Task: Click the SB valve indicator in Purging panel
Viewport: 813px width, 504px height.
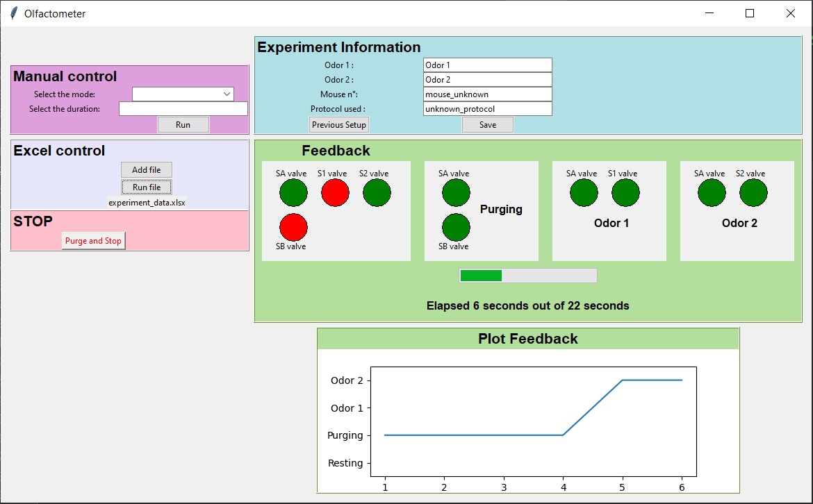Action: coord(456,227)
